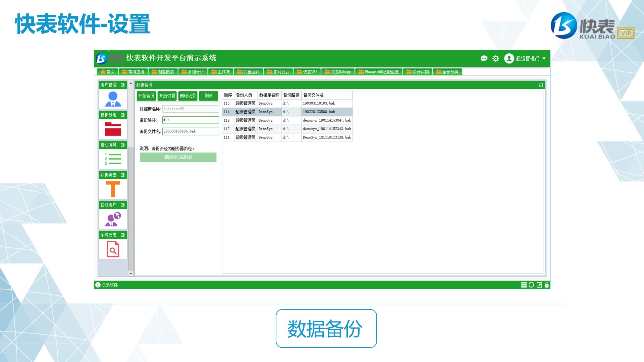Open the 系统日志 document search tile
Viewport: 644px width, 362px height.
[113, 249]
